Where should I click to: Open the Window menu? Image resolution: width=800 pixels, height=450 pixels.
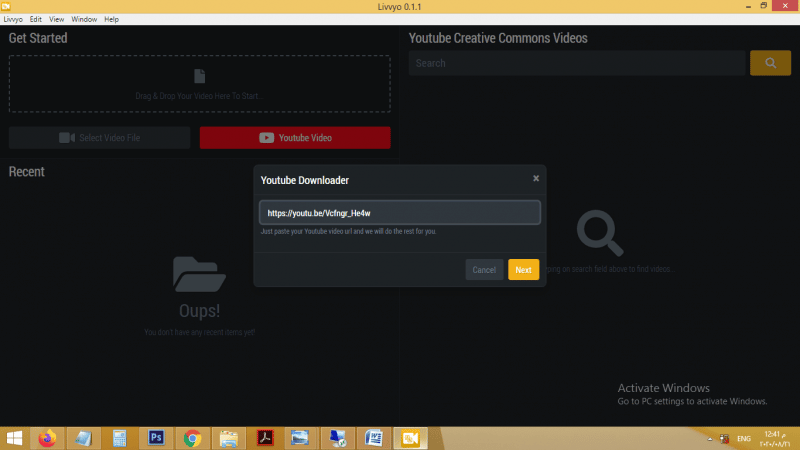pos(84,19)
